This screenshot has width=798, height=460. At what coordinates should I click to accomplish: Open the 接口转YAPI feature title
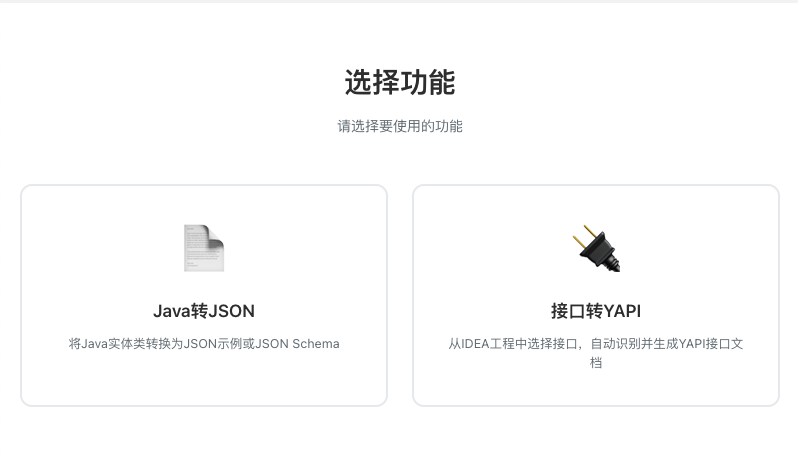[596, 311]
